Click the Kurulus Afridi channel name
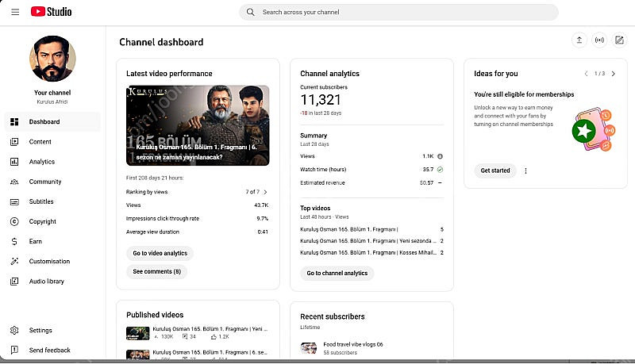 pyautogui.click(x=52, y=102)
